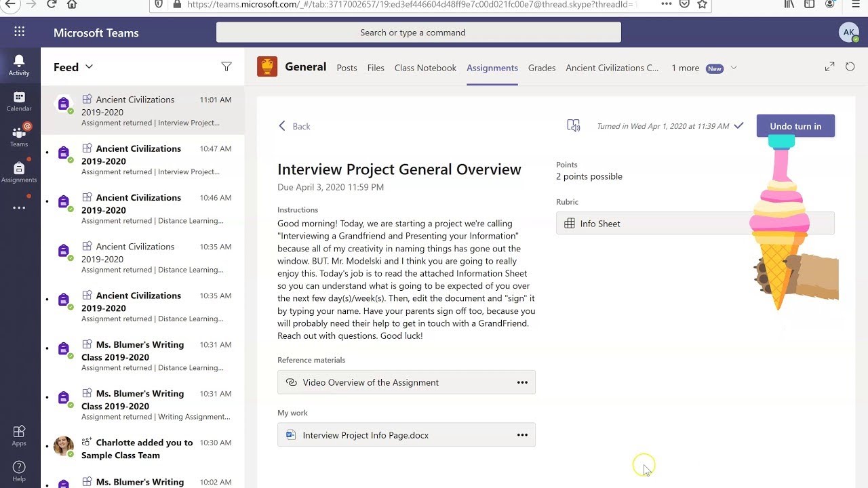This screenshot has width=868, height=488.
Task: Switch to the Grades tab
Action: [x=542, y=68]
